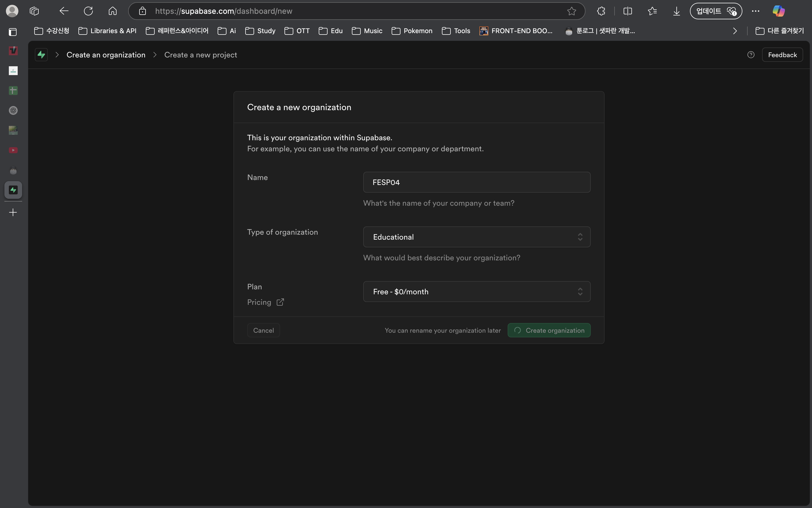This screenshot has width=812, height=508.
Task: Expand the Type of organization dropdown
Action: tap(477, 237)
